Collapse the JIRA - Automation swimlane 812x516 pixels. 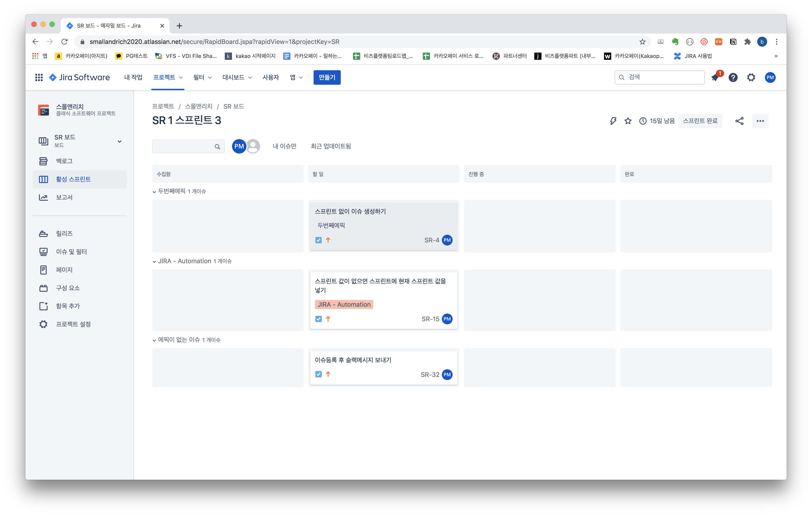pyautogui.click(x=154, y=262)
